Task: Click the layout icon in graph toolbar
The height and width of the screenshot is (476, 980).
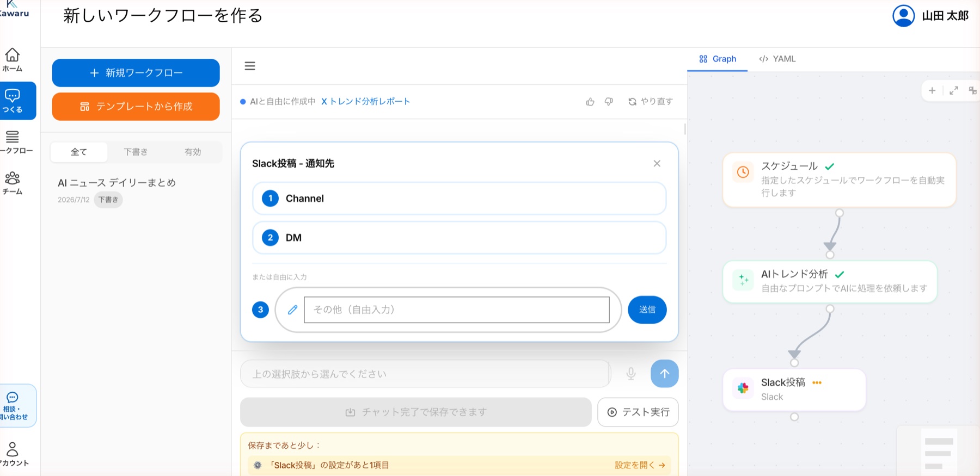Action: pyautogui.click(x=973, y=90)
